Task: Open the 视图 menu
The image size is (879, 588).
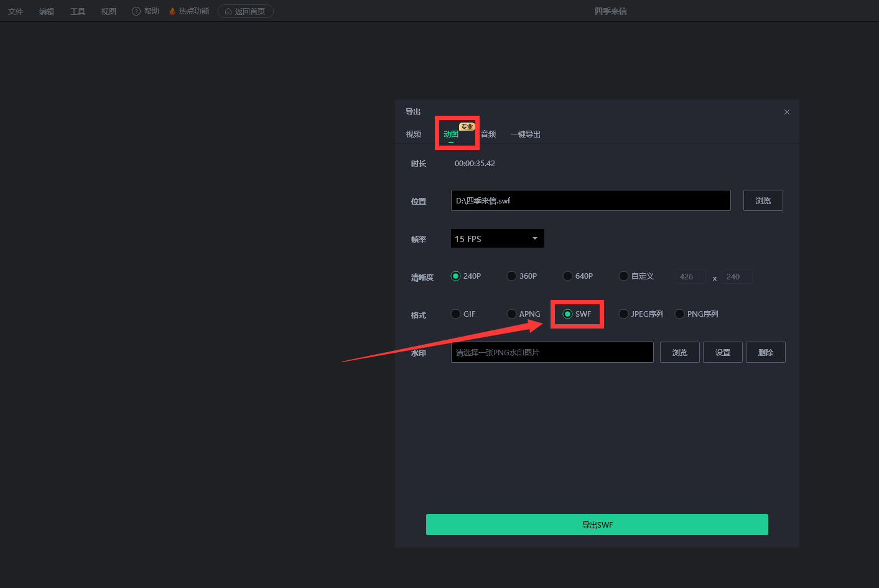Action: 109,11
